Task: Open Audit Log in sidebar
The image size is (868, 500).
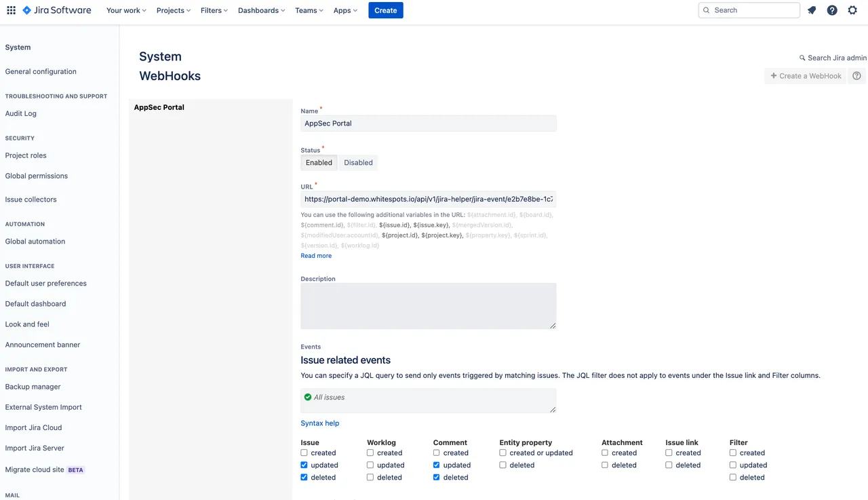Action: click(x=21, y=114)
